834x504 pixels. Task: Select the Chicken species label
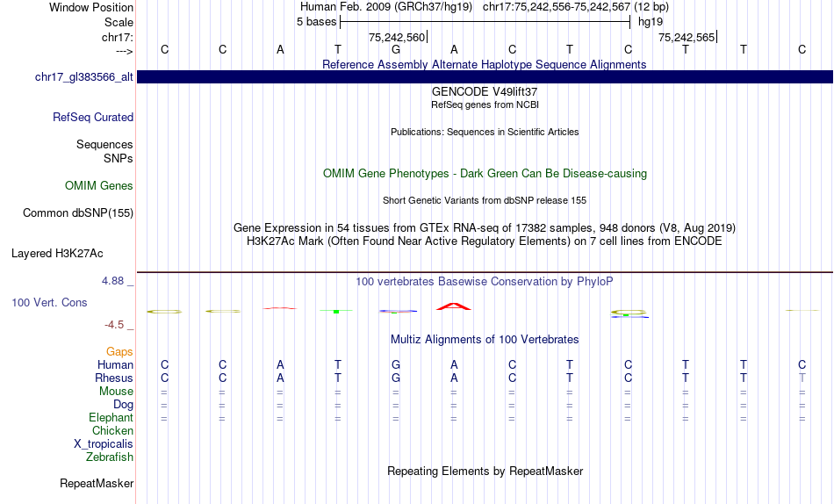tap(112, 430)
